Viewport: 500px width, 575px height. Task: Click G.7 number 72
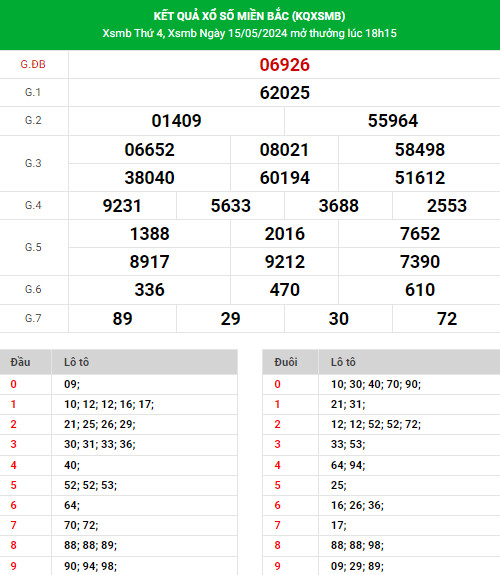[446, 319]
